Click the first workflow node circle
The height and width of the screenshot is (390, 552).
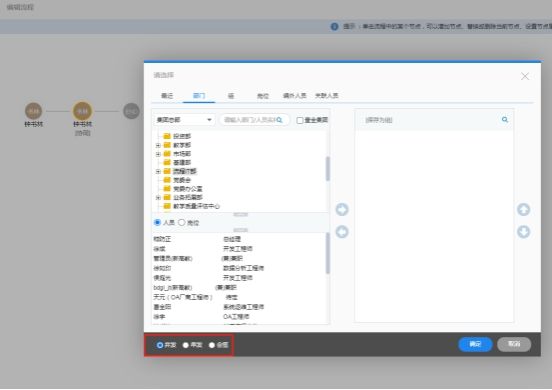tap(33, 111)
